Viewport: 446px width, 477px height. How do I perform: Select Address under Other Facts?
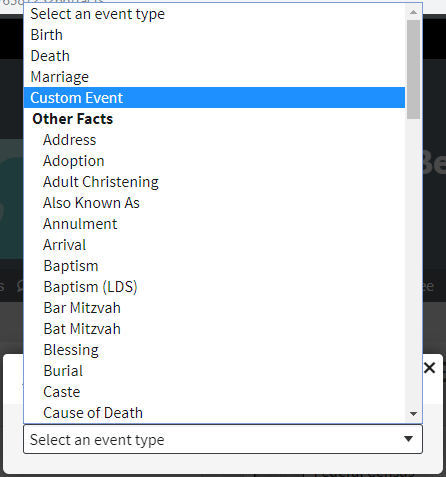coord(214,140)
